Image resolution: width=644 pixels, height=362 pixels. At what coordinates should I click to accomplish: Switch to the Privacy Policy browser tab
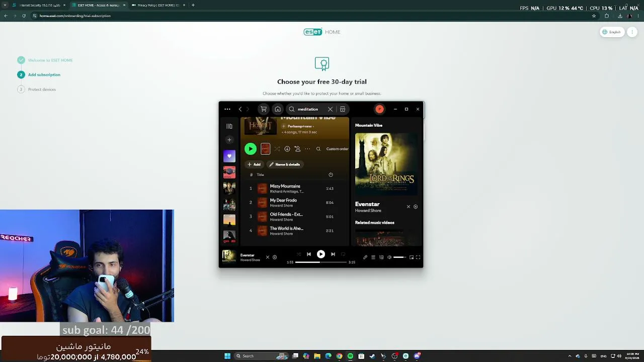point(158,5)
